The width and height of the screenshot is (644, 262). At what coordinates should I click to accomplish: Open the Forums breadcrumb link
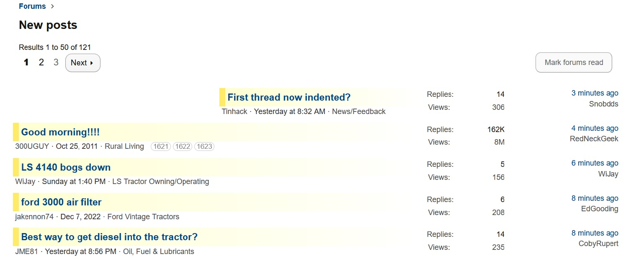[x=32, y=6]
